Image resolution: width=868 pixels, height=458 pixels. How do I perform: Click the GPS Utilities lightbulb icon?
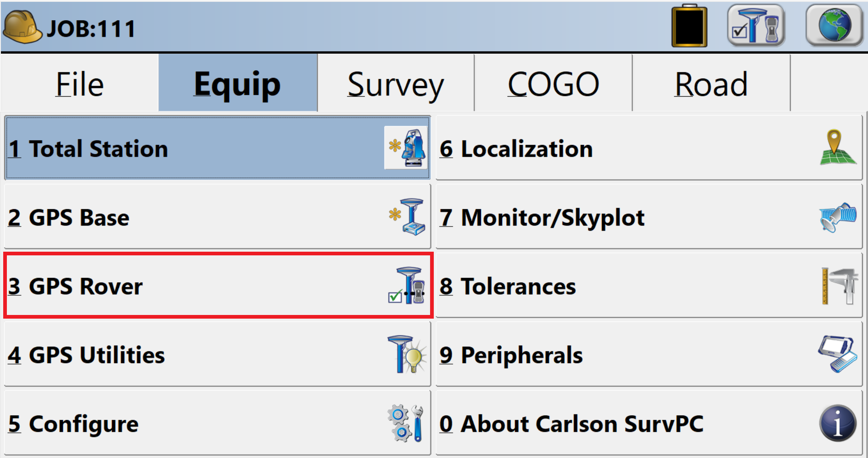407,354
